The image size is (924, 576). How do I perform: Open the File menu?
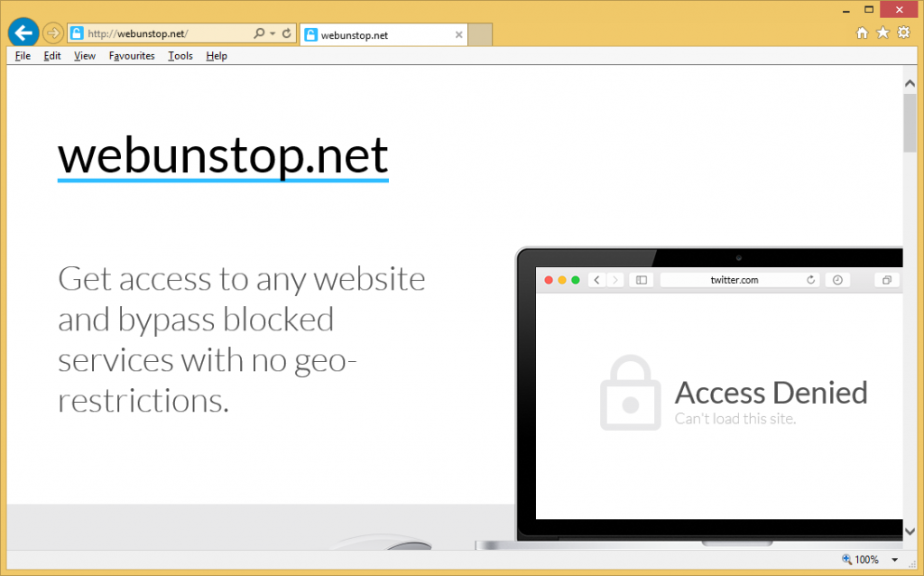tap(23, 56)
